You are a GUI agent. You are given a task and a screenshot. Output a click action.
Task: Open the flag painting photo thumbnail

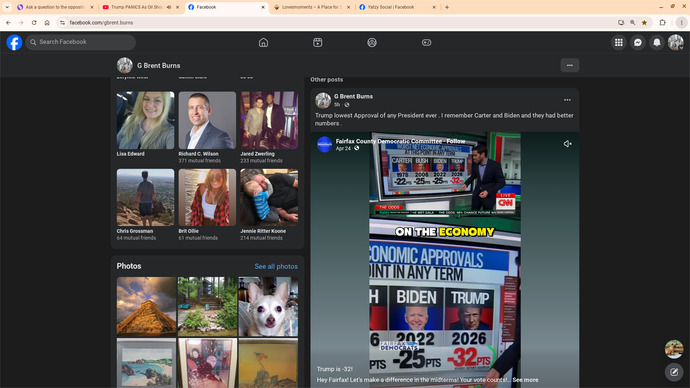pyautogui.click(x=268, y=363)
